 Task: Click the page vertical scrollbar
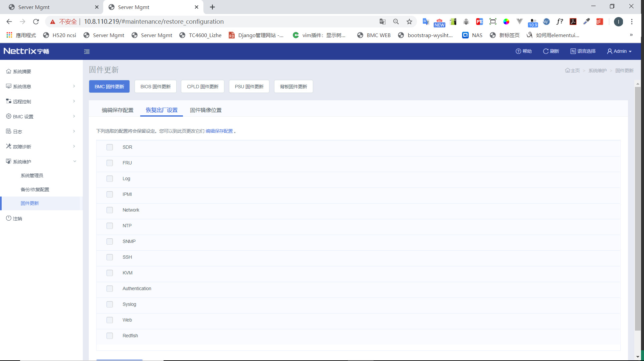pos(638,209)
